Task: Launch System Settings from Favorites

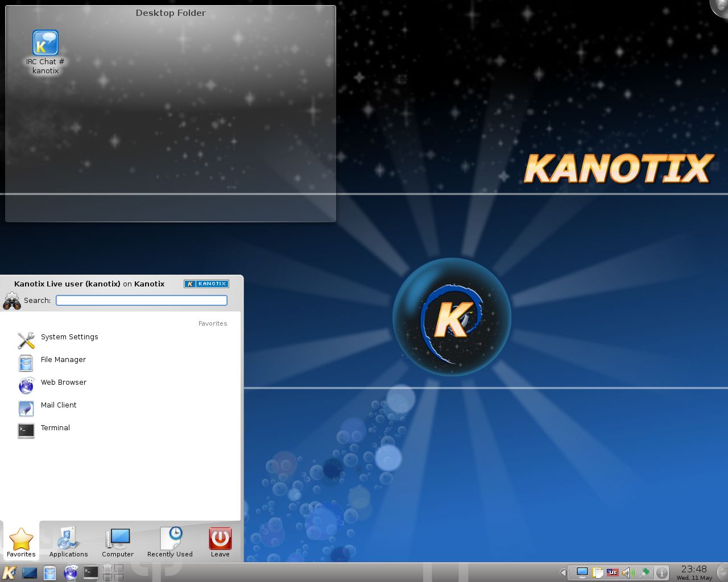Action: click(69, 337)
